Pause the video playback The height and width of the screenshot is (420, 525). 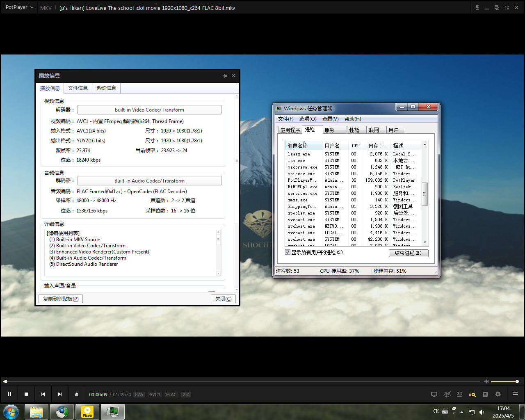click(9, 394)
